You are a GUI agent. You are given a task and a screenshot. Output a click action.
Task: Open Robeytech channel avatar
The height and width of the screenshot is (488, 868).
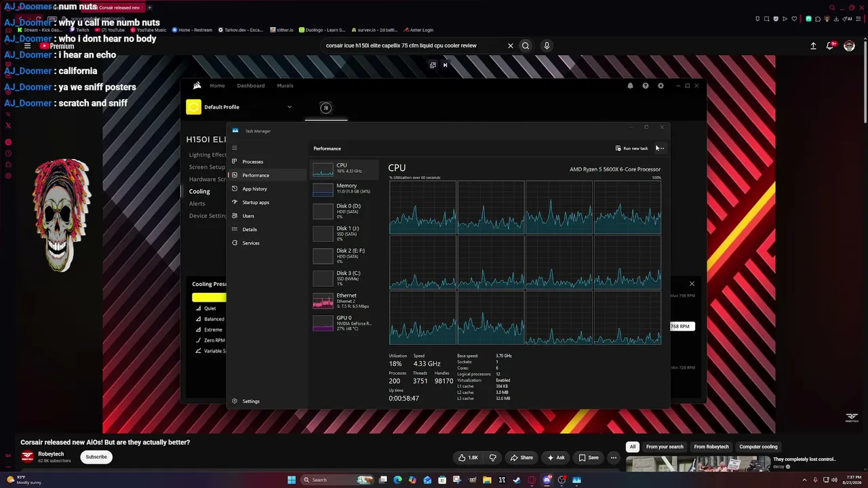[x=27, y=457]
